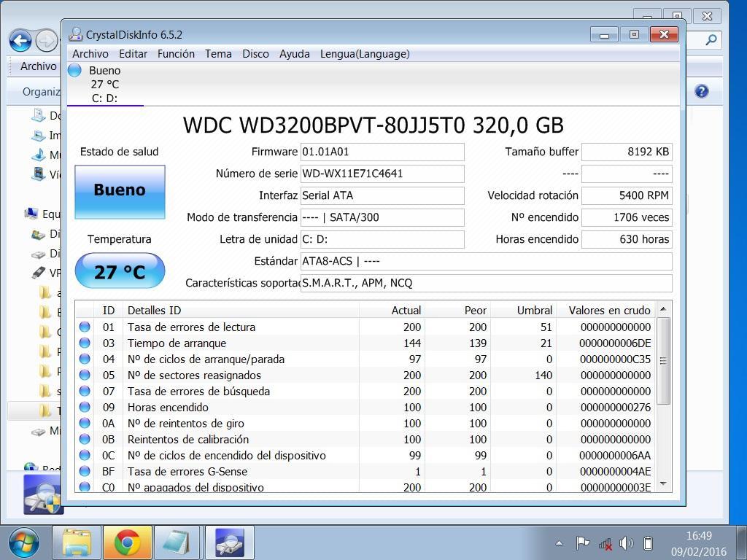Screen dimensions: 747x560
Task: Click the volume speaker tray icon
Action: pyautogui.click(x=626, y=542)
